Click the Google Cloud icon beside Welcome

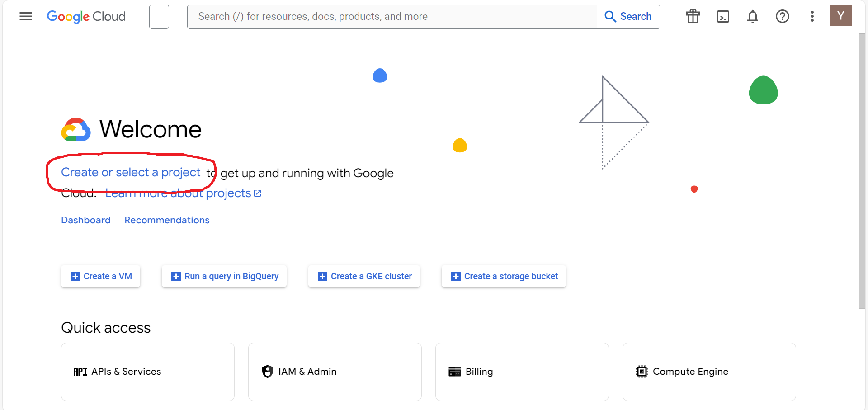[x=76, y=129]
